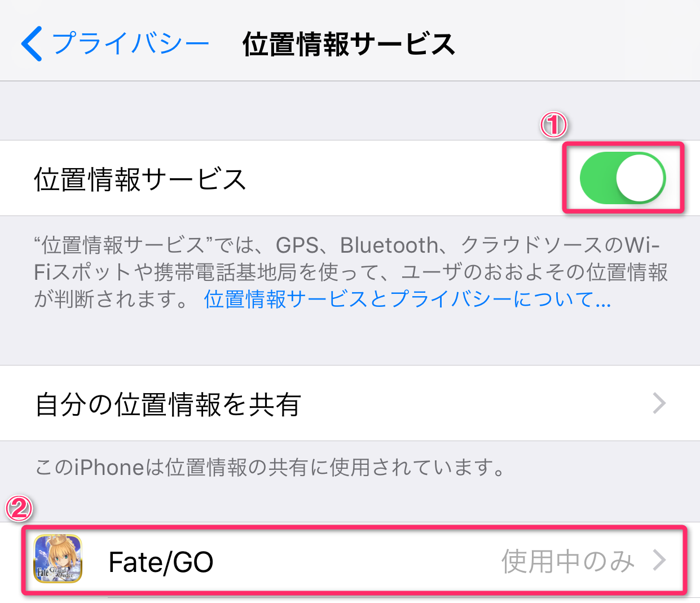The width and height of the screenshot is (700, 603).
Task: Tap 自分の位置情報を共有
Action: tap(169, 403)
